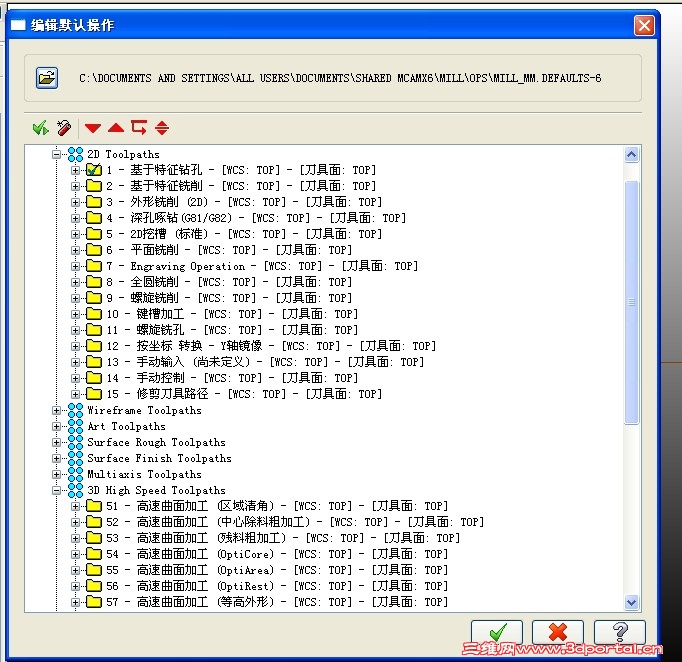Viewport: 682px width, 662px height.
Task: Open the defaults file browse folder icon
Action: coord(47,78)
